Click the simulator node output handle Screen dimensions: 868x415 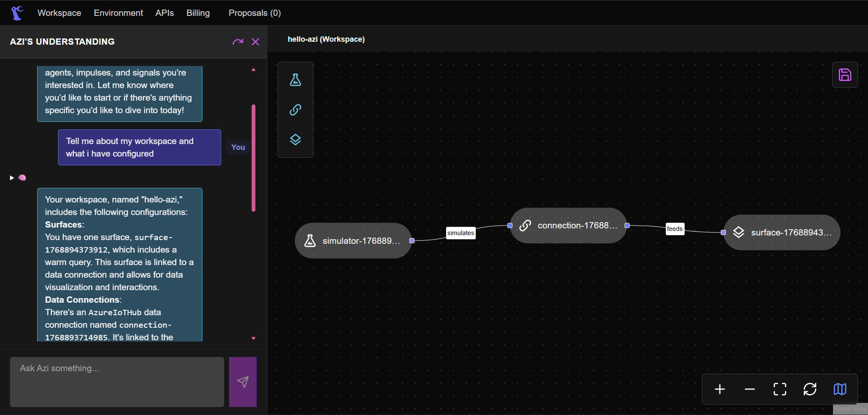coord(412,240)
